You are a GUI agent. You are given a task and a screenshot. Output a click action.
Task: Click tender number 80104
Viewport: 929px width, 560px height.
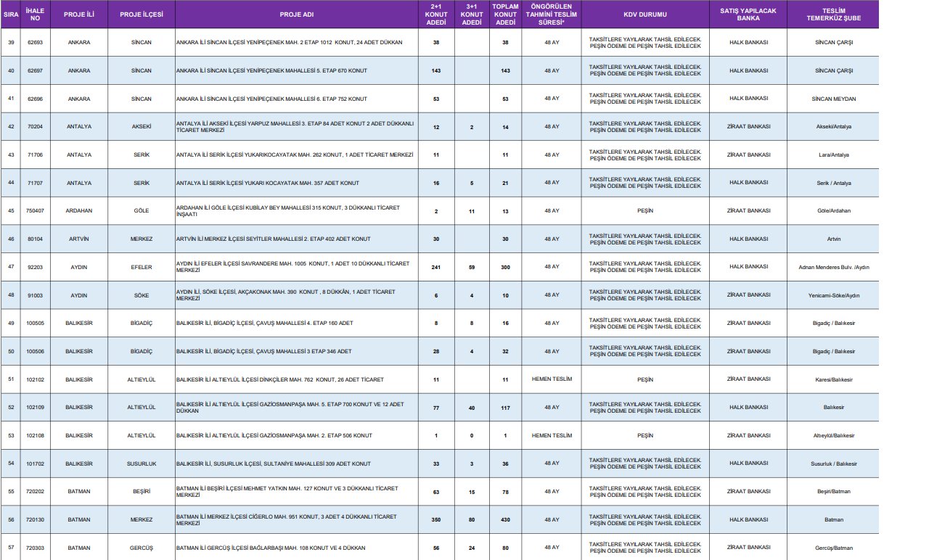pyautogui.click(x=36, y=239)
